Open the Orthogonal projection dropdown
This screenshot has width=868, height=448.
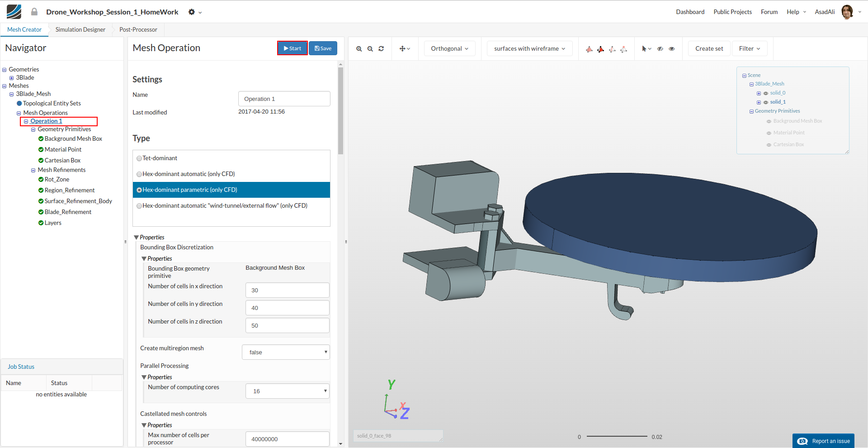[x=449, y=48]
